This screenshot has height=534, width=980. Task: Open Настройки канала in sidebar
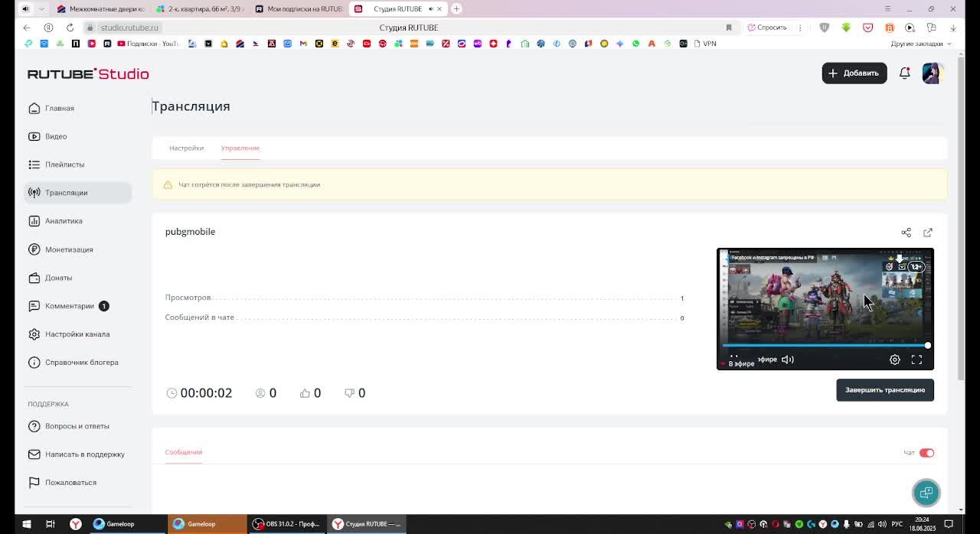[x=77, y=334]
